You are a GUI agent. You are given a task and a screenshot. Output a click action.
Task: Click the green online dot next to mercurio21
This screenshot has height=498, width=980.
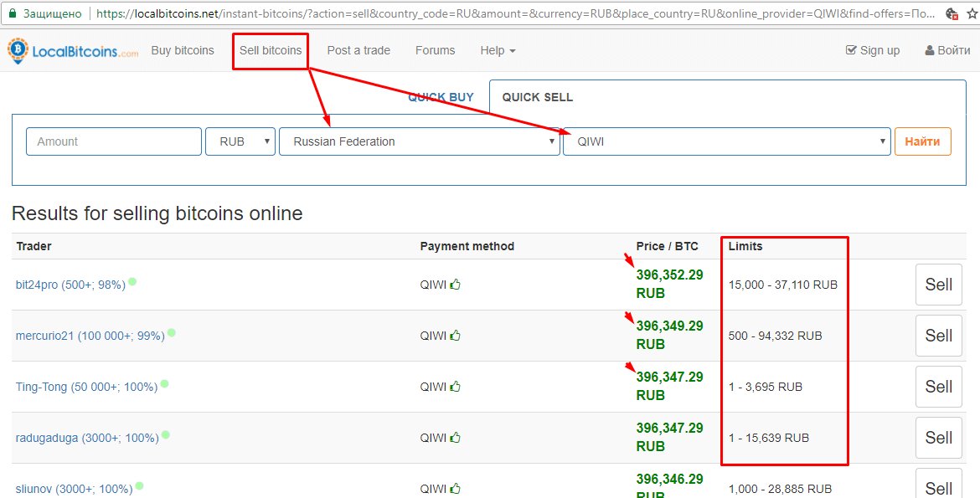(171, 333)
